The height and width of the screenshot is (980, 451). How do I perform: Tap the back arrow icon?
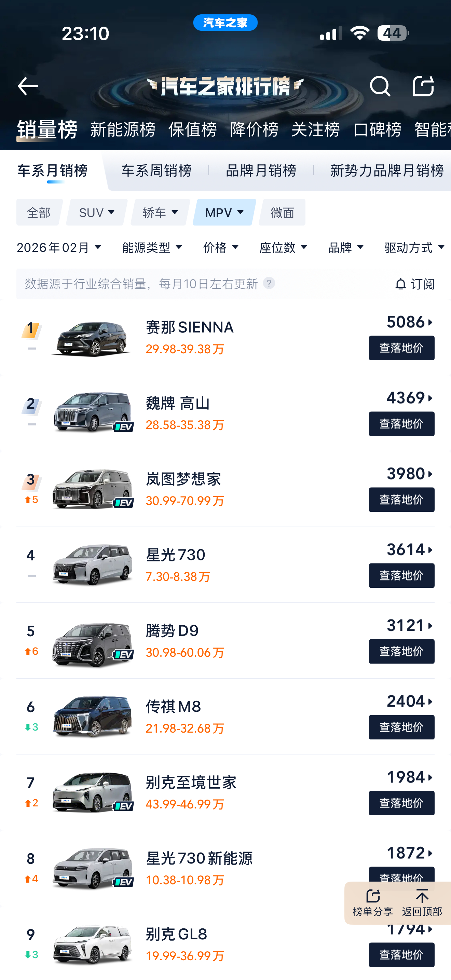pos(28,86)
